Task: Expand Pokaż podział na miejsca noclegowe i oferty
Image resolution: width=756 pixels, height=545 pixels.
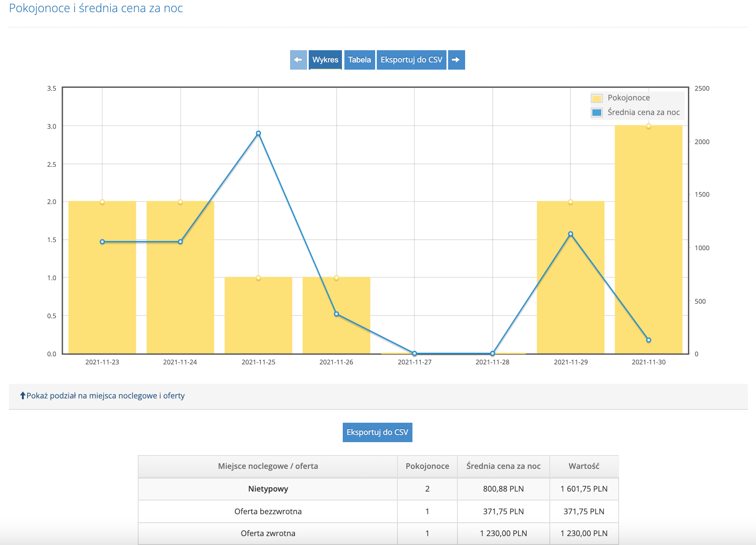Action: (x=105, y=396)
